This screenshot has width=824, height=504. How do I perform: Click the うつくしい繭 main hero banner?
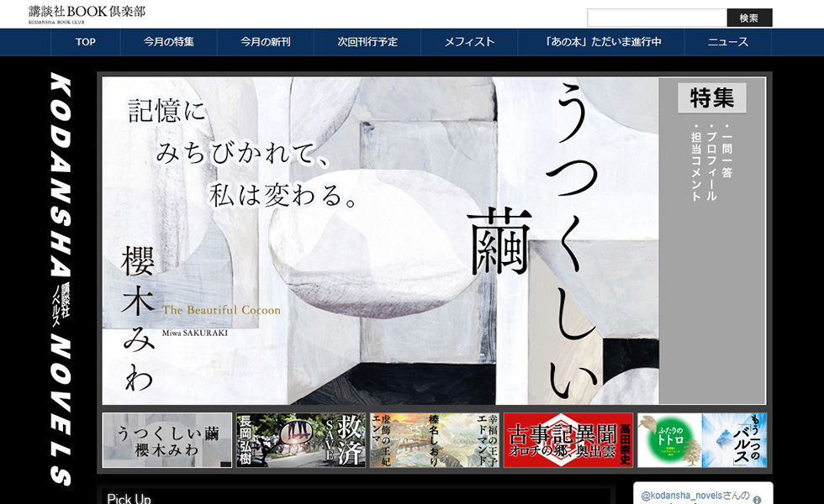(x=380, y=241)
